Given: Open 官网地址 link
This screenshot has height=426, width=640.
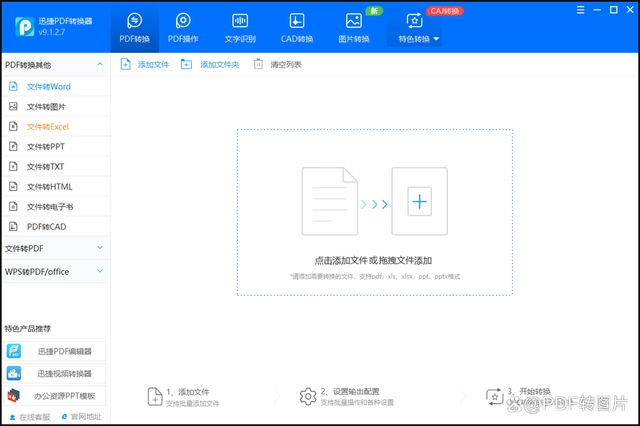Looking at the screenshot, I should click(x=81, y=417).
